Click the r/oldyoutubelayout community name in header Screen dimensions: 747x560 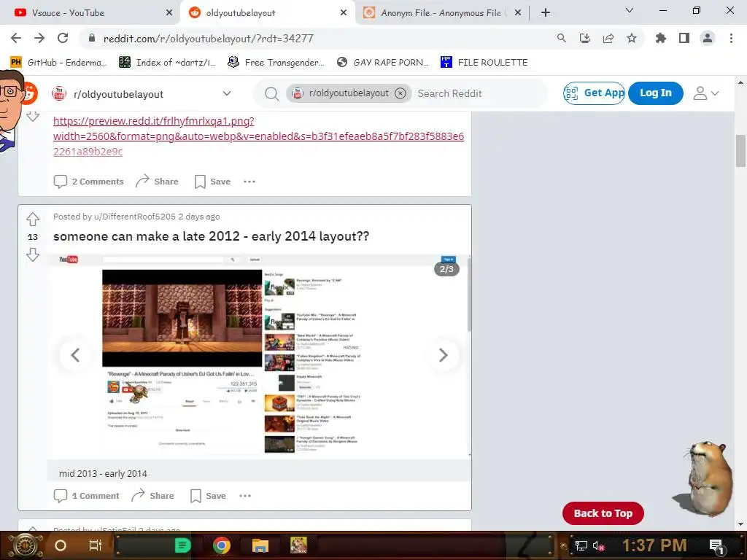118,94
